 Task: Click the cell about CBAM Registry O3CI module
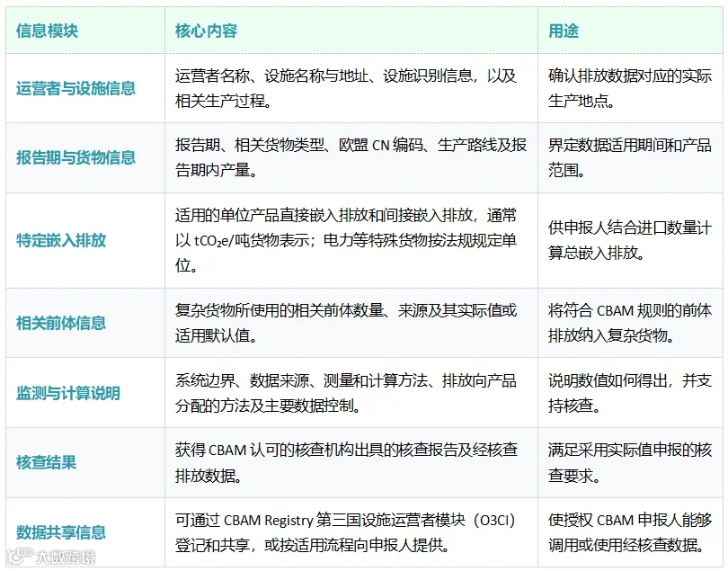click(351, 532)
